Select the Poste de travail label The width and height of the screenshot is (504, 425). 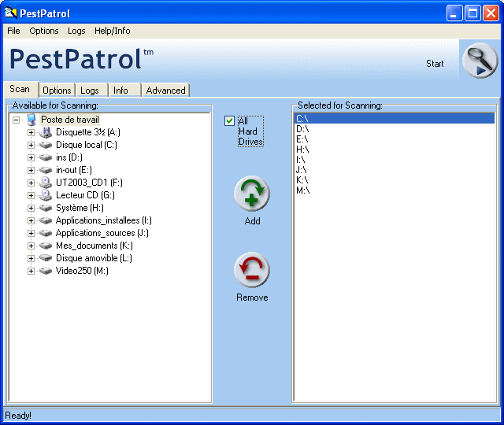pos(70,120)
